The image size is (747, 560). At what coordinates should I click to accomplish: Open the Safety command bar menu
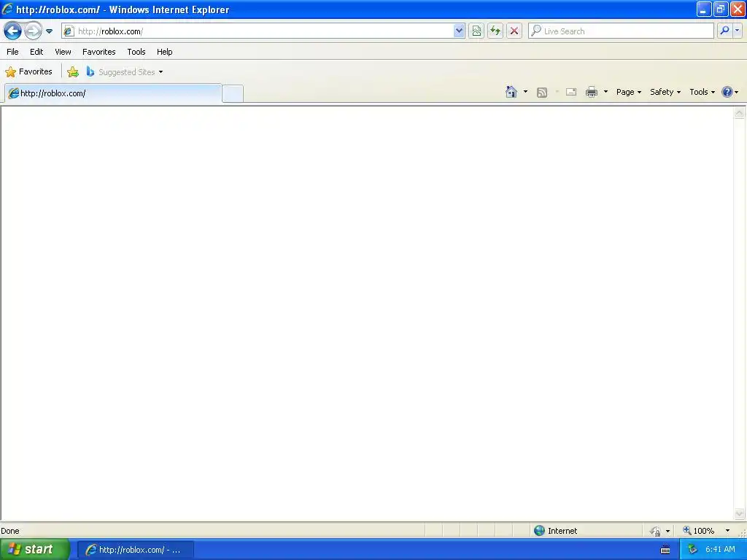[x=665, y=92]
